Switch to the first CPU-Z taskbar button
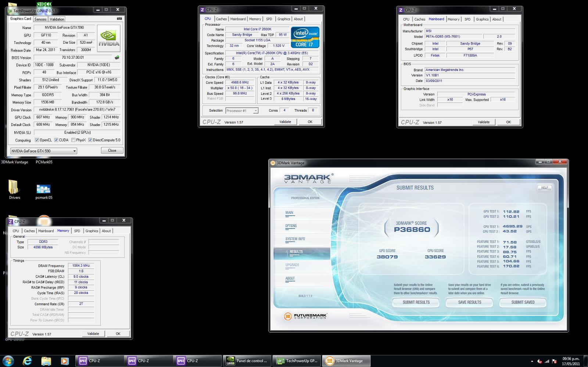The height and width of the screenshot is (367, 588). click(99, 361)
